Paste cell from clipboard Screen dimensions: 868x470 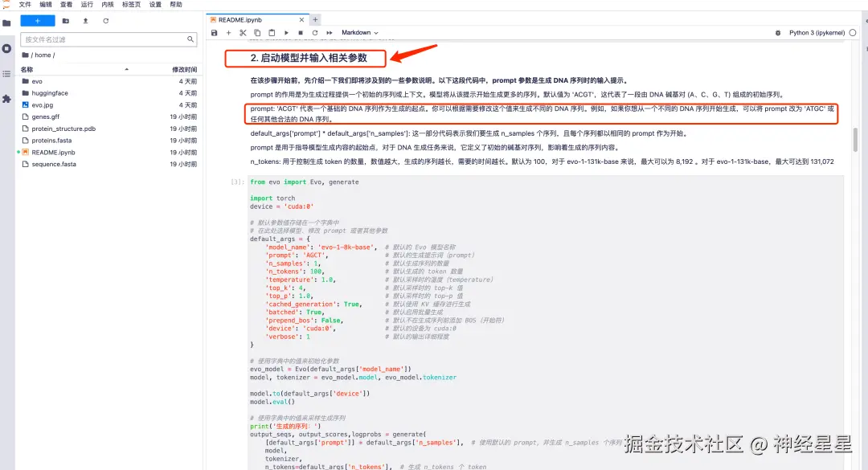(272, 33)
